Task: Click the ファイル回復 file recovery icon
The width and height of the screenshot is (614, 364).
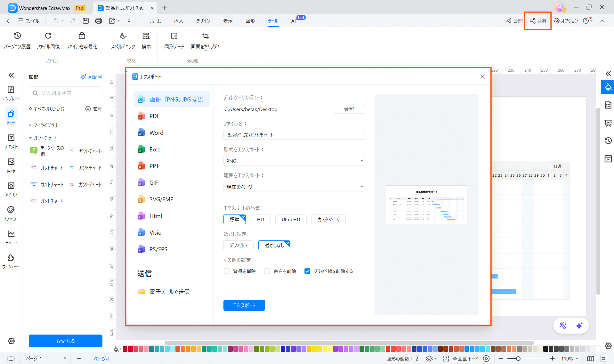Action: (x=48, y=36)
